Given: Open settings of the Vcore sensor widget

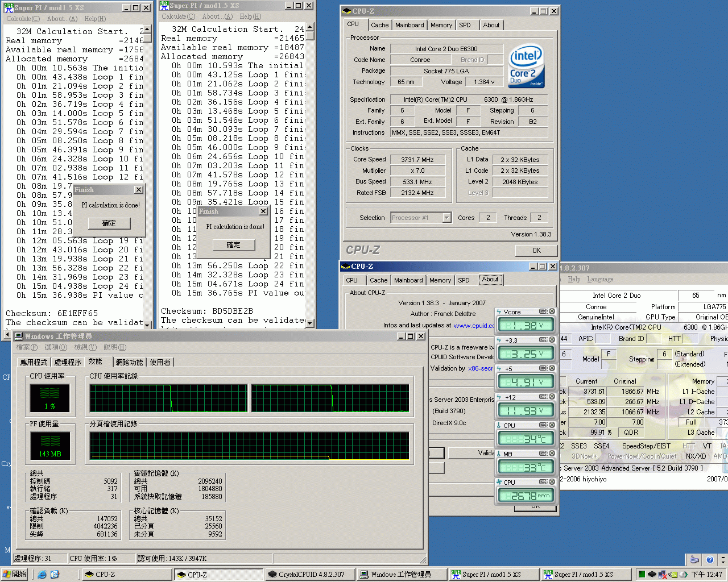Looking at the screenshot, I should (543, 311).
